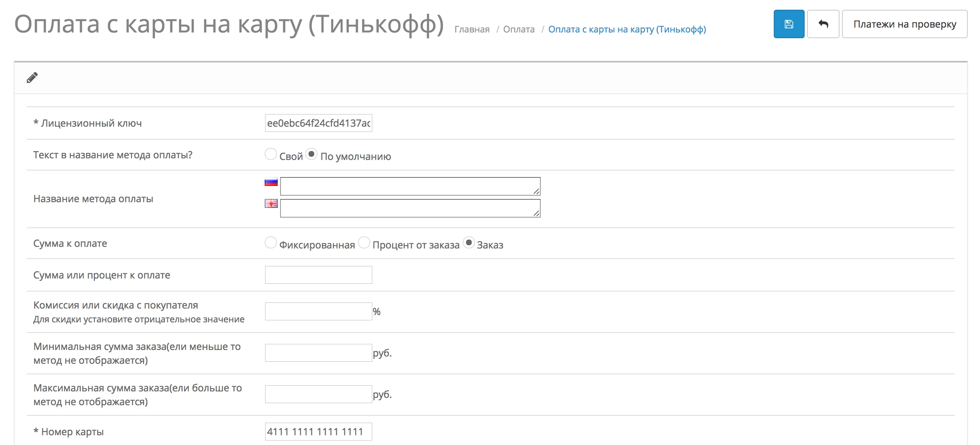
Task: Click the Сумма к оплате label
Action: pyautogui.click(x=70, y=244)
